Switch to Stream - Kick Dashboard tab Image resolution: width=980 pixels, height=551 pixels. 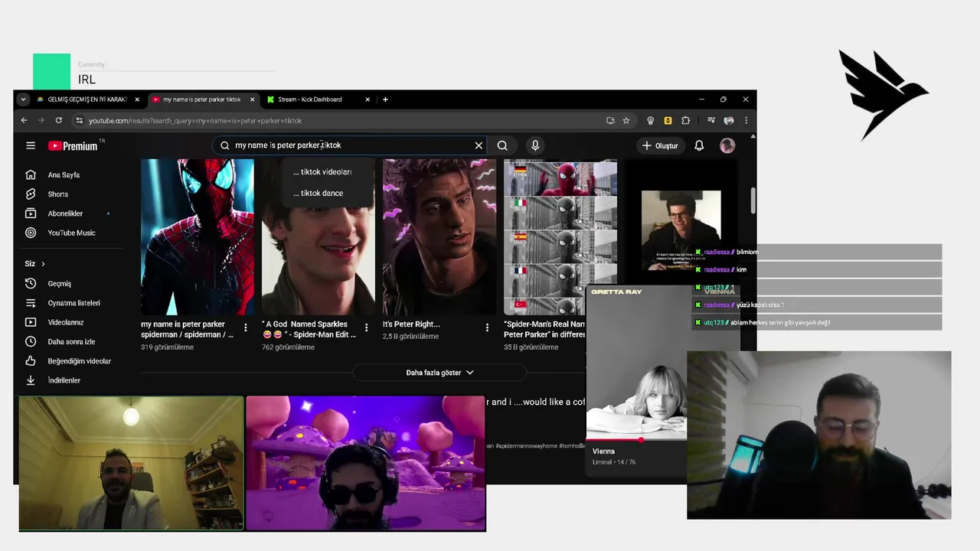310,99
